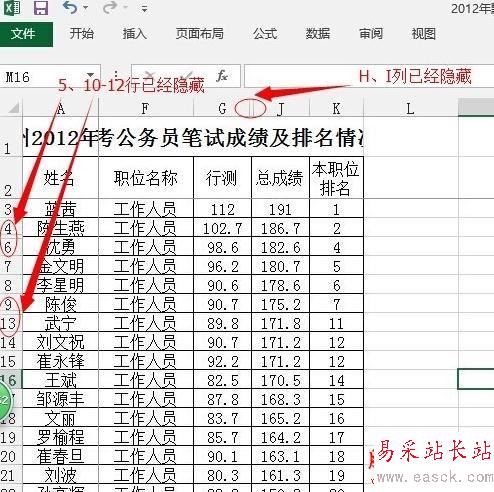
Task: Switch to the 视图 ribbon tab
Action: click(423, 34)
